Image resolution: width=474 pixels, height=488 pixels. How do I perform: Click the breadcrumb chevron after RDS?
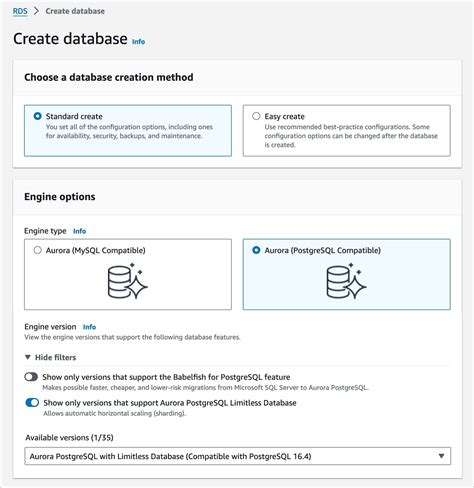tap(36, 11)
